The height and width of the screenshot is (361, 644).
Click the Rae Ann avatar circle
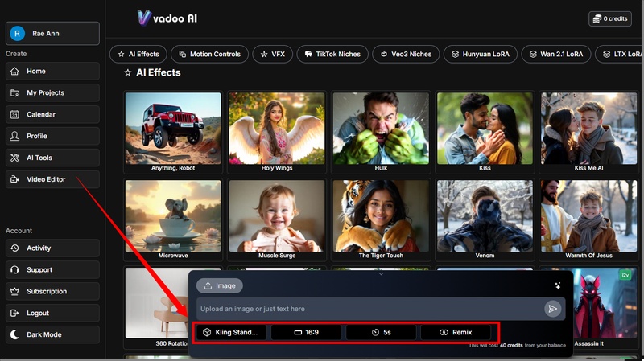[17, 34]
